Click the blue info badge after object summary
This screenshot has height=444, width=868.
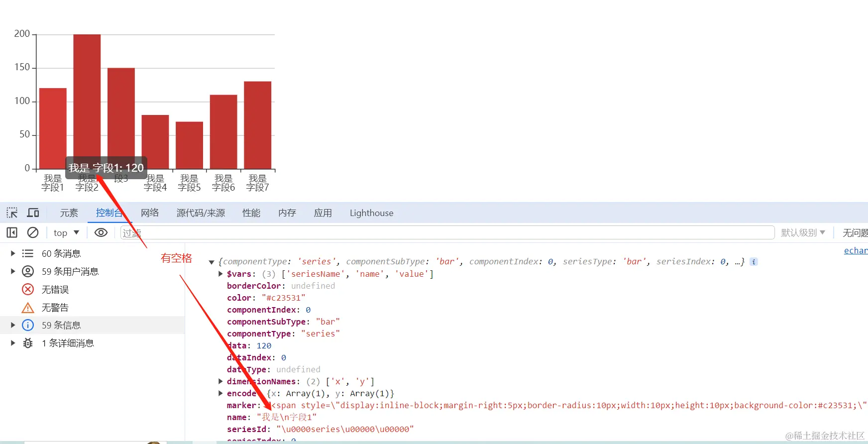point(754,262)
